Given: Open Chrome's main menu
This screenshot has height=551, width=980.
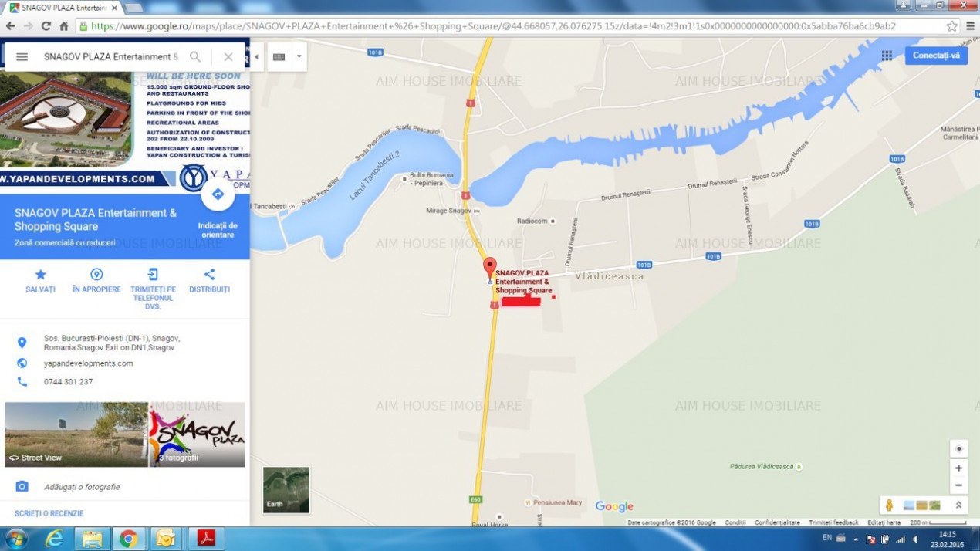Looking at the screenshot, I should pyautogui.click(x=970, y=25).
